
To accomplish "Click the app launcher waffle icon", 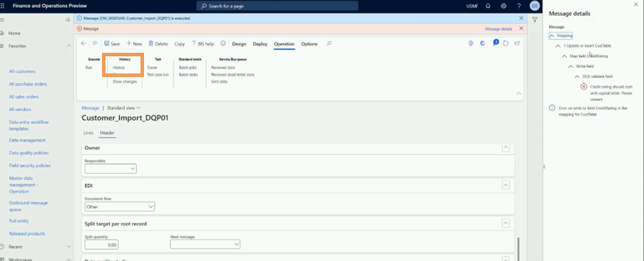I will click(2, 6).
